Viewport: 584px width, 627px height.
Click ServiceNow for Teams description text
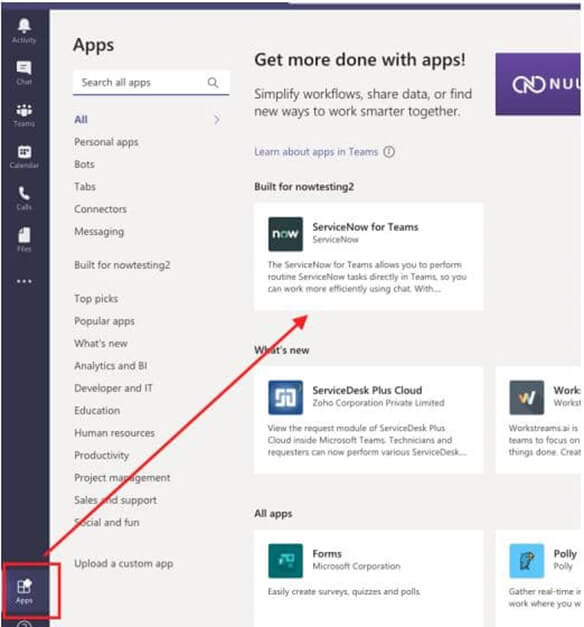tap(367, 277)
